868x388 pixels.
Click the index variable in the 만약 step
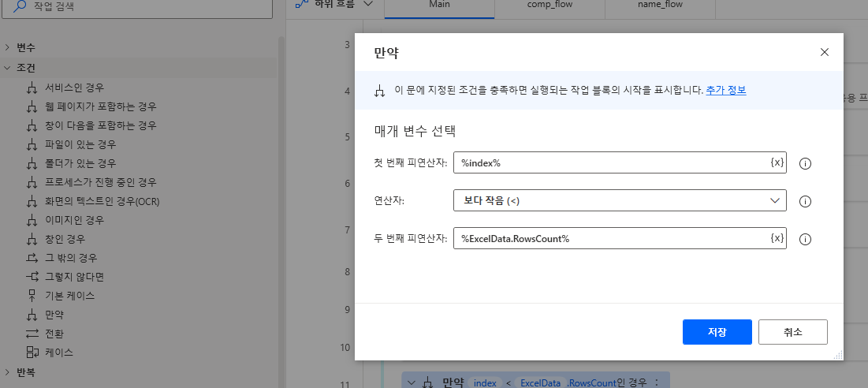click(484, 382)
